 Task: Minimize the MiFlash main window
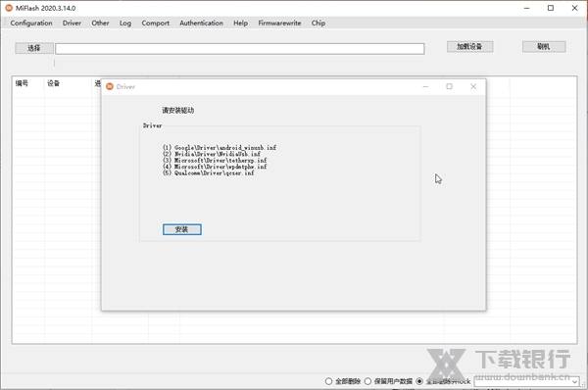(527, 8)
